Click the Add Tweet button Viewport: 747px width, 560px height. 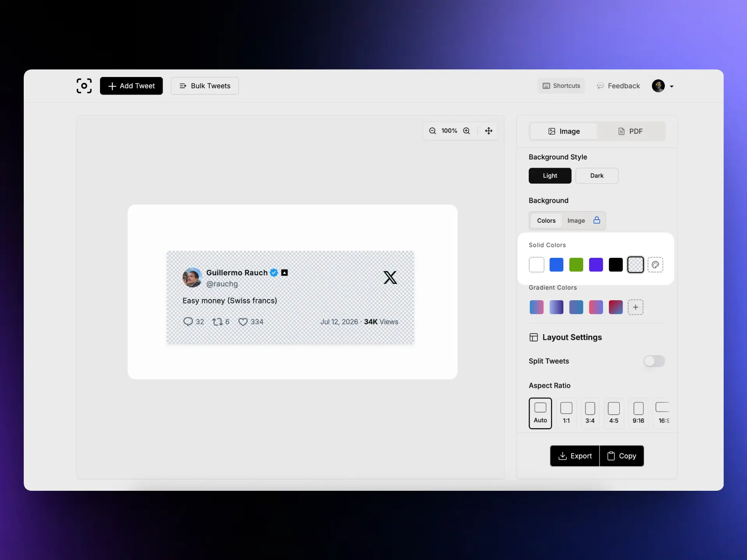131,86
